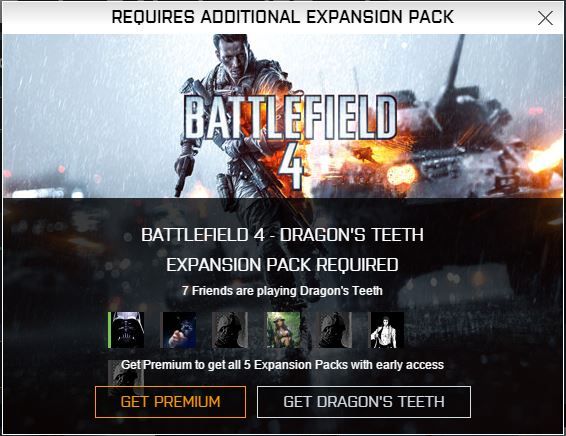Open the blue hand-with-gun friend avatar
Screen dimensions: 566x436
[x=179, y=330]
